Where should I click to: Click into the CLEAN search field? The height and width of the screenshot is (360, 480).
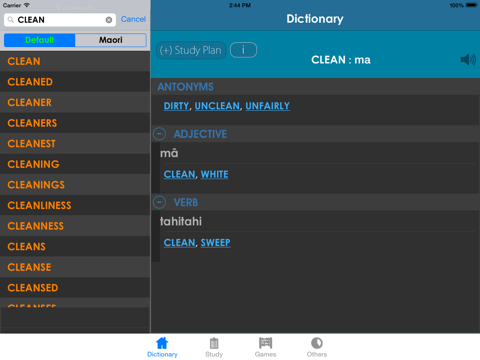[x=60, y=20]
